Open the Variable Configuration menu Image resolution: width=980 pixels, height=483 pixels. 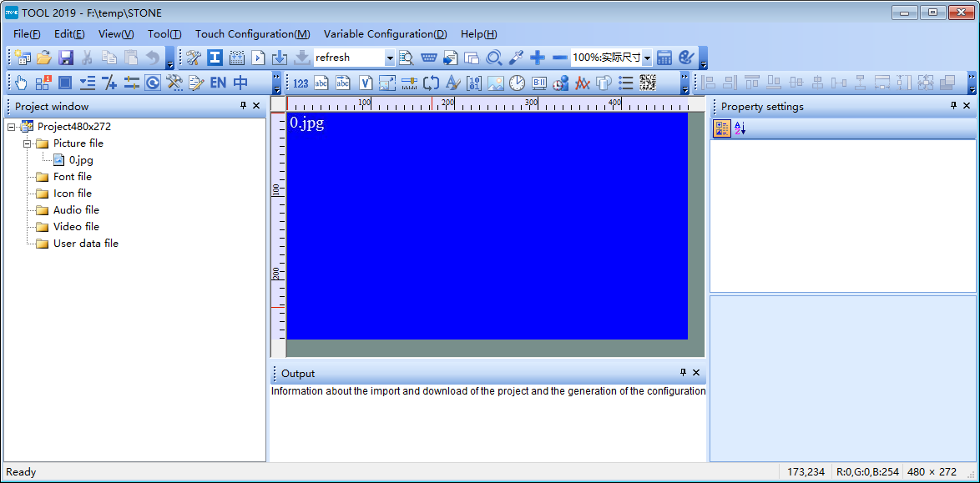click(385, 34)
